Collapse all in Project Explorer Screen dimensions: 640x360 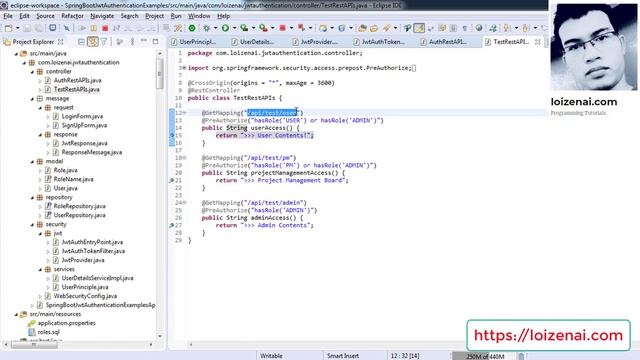(x=81, y=42)
